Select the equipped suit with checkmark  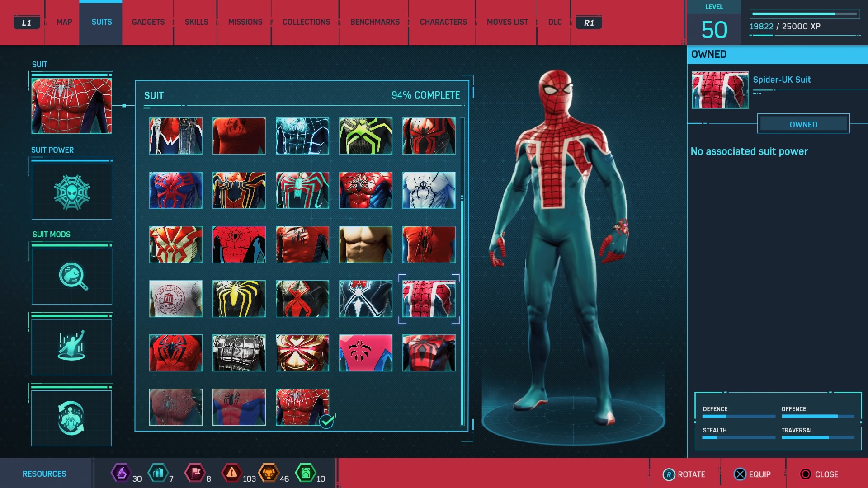(302, 407)
